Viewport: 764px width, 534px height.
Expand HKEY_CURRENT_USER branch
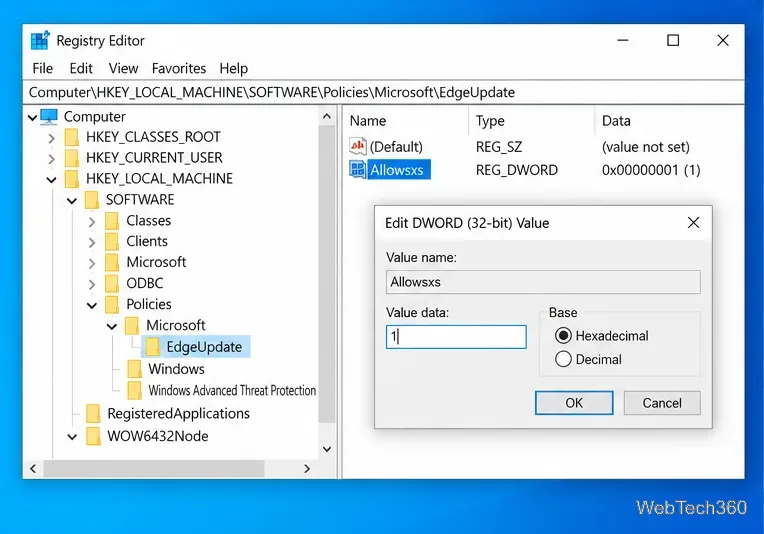[x=52, y=159]
